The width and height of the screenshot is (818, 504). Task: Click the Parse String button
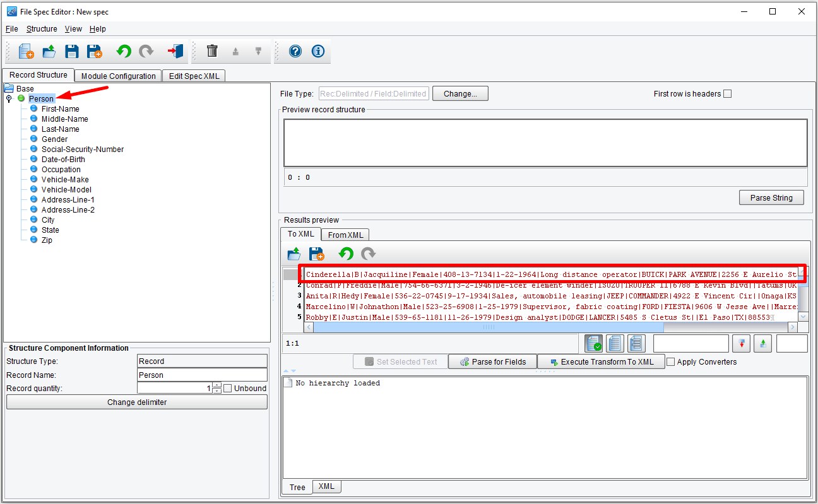click(771, 197)
